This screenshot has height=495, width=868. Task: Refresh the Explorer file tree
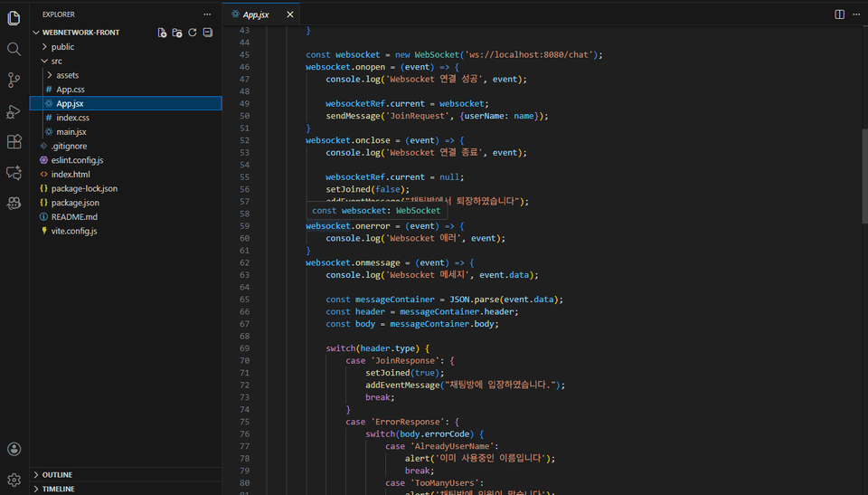point(193,33)
